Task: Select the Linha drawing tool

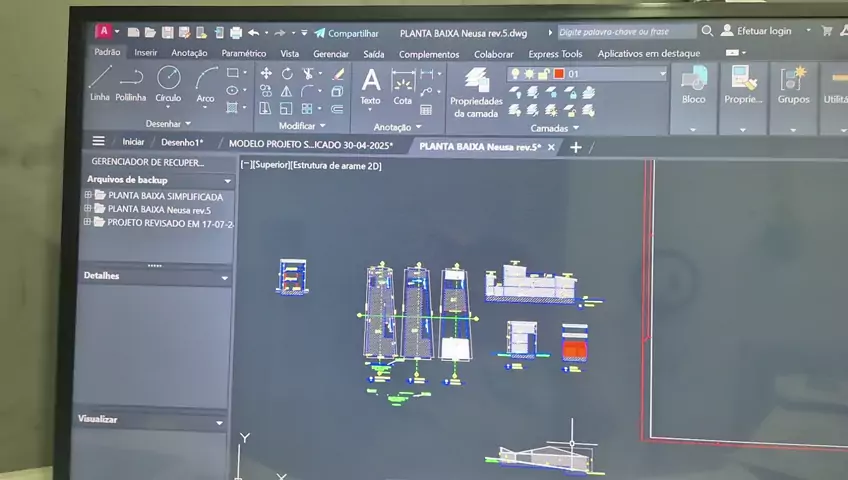Action: click(100, 83)
